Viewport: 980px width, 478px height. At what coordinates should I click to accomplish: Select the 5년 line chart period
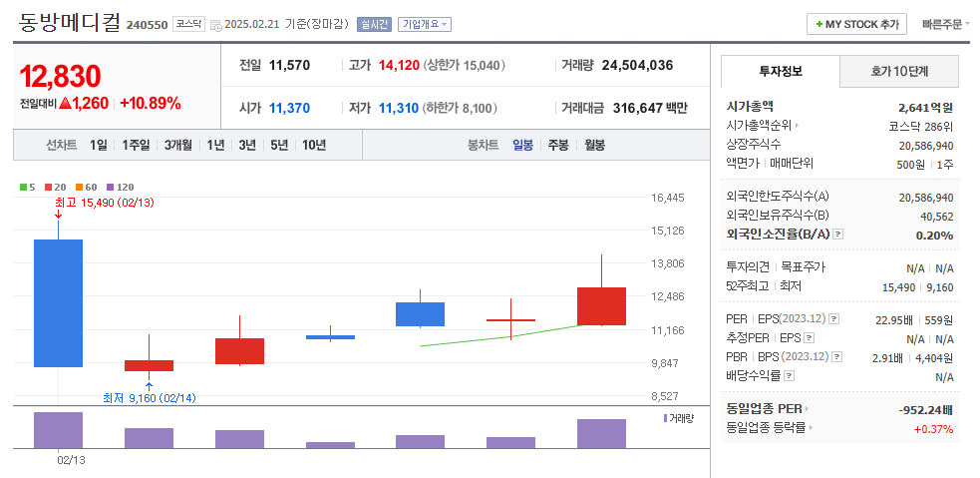click(x=279, y=145)
